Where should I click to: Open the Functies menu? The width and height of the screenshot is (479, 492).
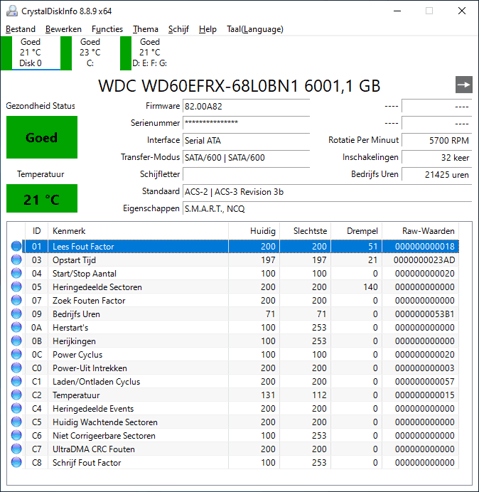107,29
